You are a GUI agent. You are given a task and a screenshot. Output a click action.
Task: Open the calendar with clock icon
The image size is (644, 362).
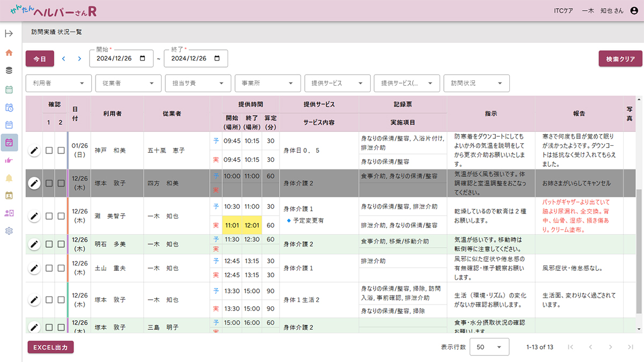[x=9, y=107]
